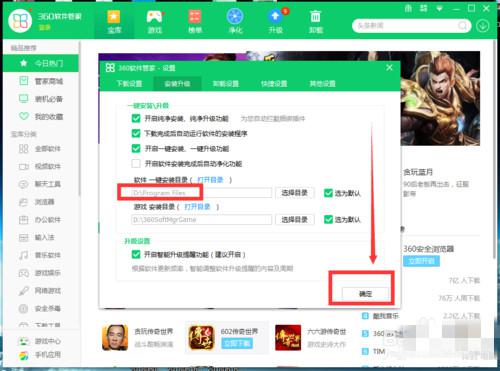Select 管家商城 in the left sidebar

click(41, 81)
